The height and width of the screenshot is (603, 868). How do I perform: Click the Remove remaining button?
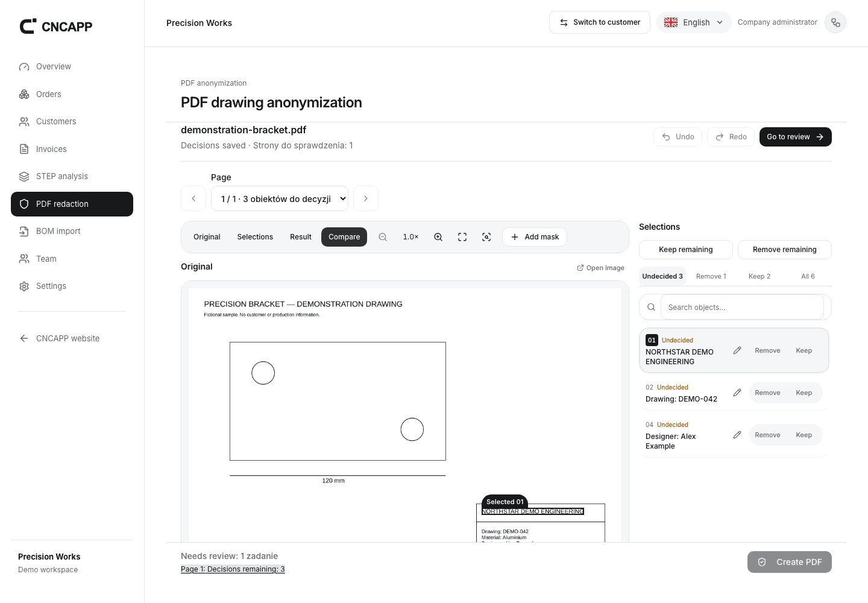785,250
